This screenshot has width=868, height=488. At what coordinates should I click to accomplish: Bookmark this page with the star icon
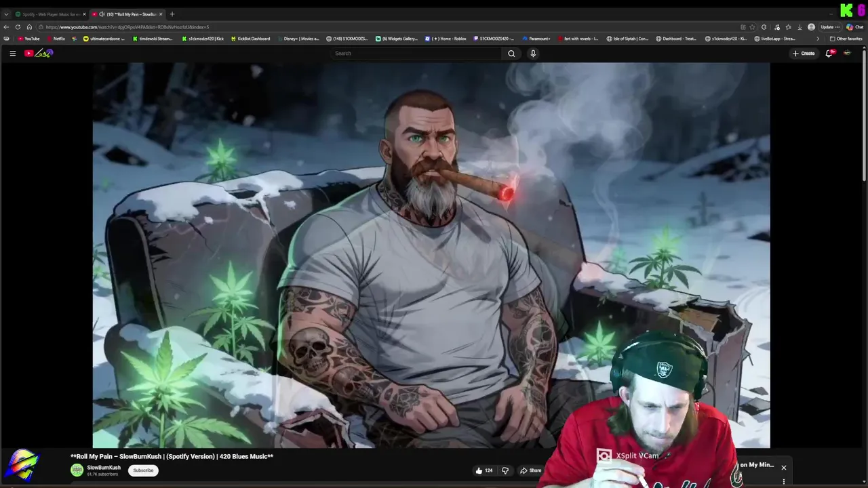pyautogui.click(x=752, y=27)
